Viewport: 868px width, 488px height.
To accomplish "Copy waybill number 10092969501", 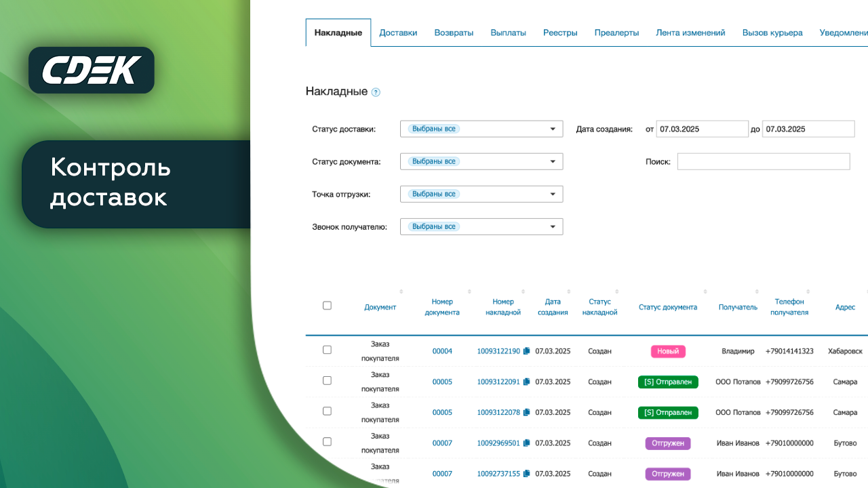I will coord(526,443).
